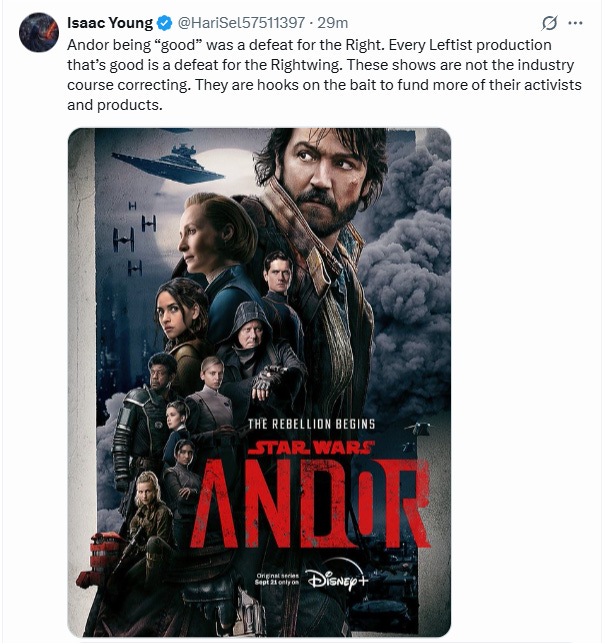Click the Star Destroyer ship in the poster
Viewport: 605px width, 643px height.
coord(168,163)
